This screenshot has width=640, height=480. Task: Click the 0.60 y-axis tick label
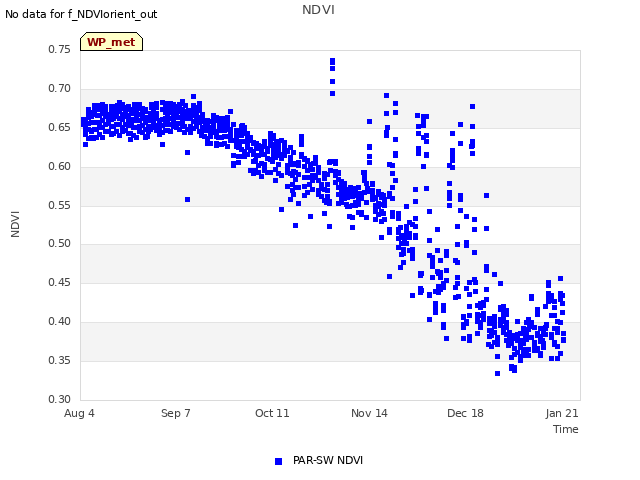pyautogui.click(x=60, y=167)
